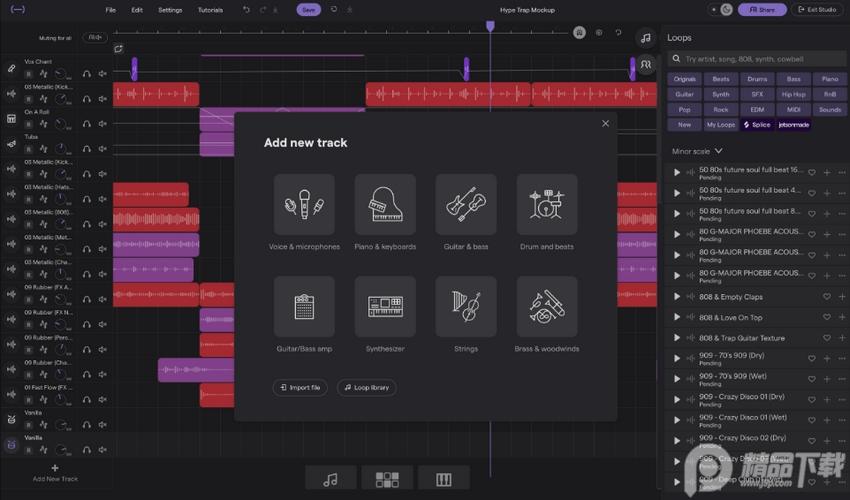Pick the Drum and beats icon
850x500 pixels.
pyautogui.click(x=547, y=205)
